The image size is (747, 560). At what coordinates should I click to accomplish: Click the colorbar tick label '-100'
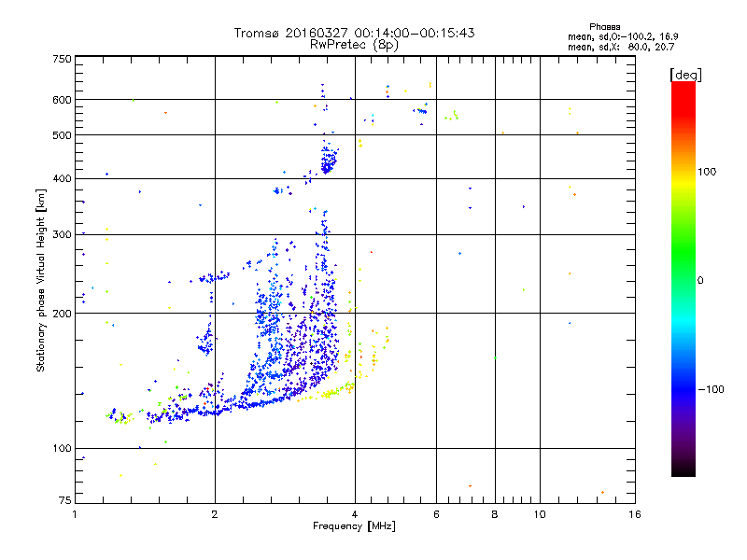pyautogui.click(x=711, y=389)
